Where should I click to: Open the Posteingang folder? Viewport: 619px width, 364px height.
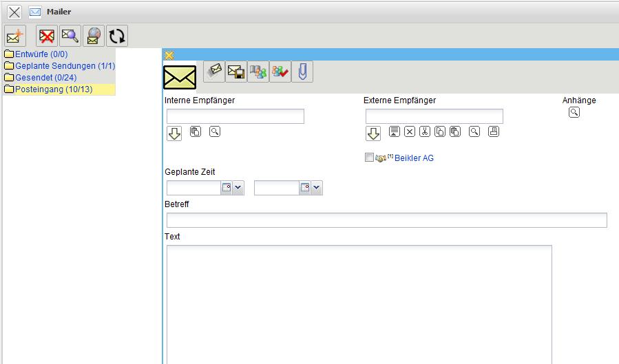click(53, 89)
